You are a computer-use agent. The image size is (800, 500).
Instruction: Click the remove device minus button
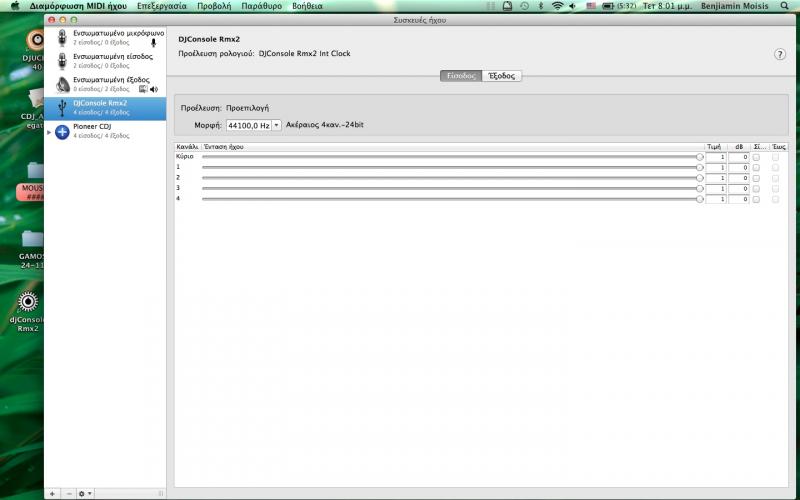click(x=68, y=493)
